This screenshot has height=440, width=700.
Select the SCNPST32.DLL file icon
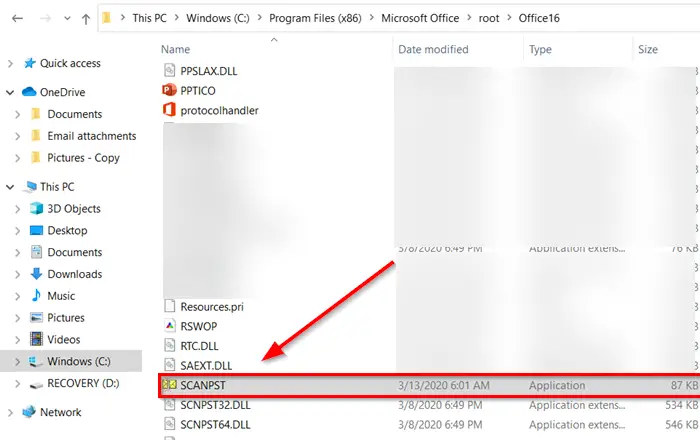pos(170,404)
